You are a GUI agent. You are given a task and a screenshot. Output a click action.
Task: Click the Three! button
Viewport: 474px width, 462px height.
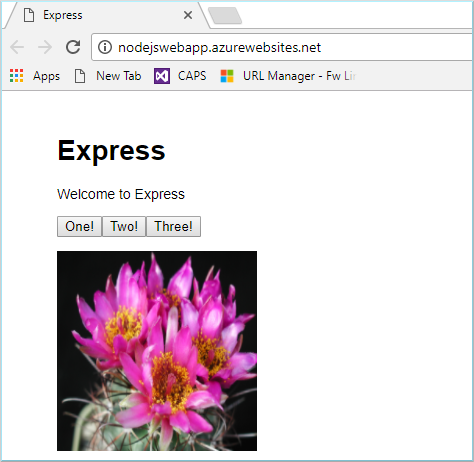pyautogui.click(x=173, y=227)
